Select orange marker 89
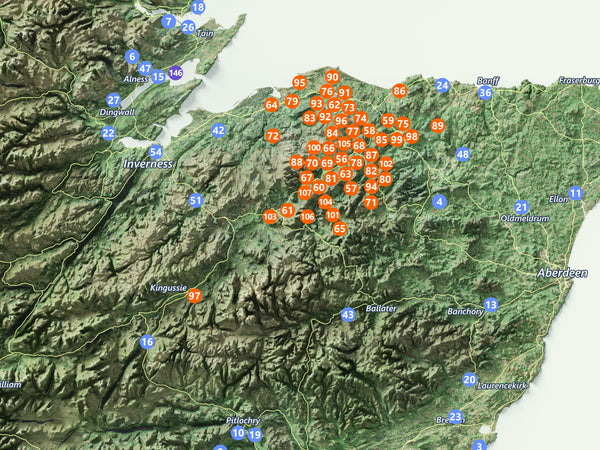Screen dimensions: 600x450 tap(438, 126)
